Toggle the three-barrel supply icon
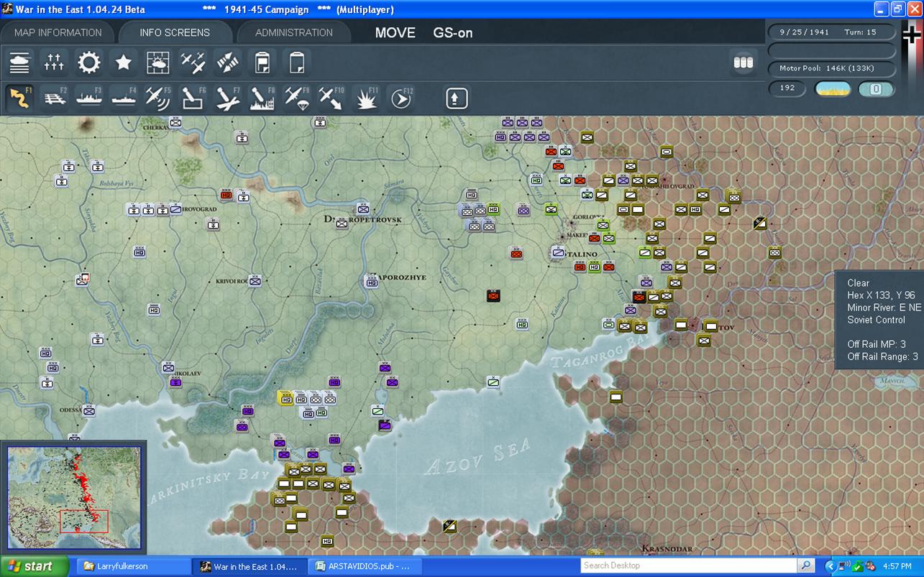 [x=743, y=63]
